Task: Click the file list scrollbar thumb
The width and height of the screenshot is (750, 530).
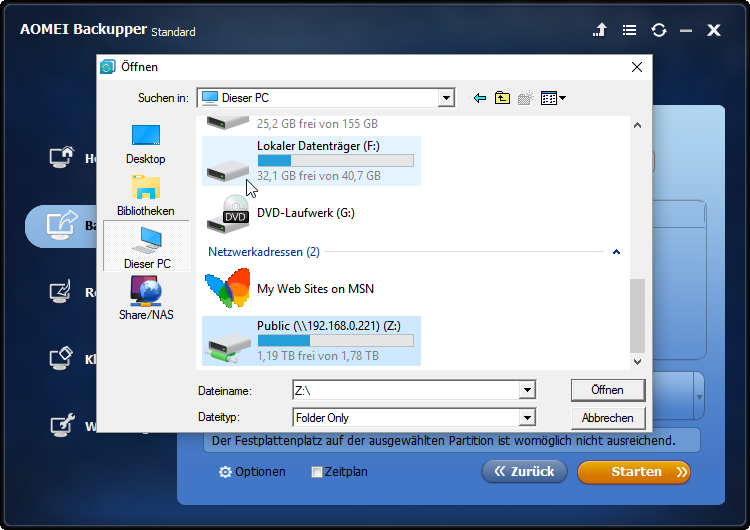Action: coord(637,316)
